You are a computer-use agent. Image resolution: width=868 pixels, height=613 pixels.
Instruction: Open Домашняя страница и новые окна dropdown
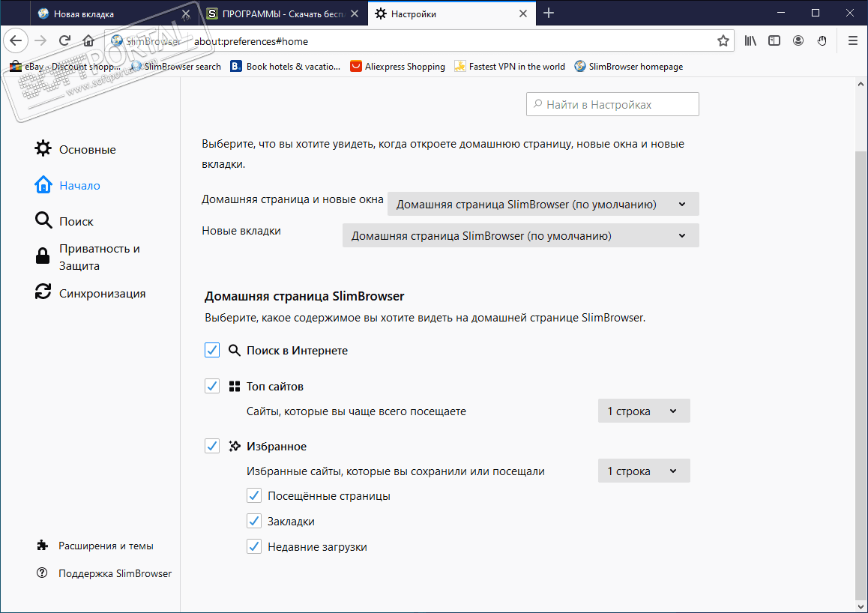[x=543, y=204]
